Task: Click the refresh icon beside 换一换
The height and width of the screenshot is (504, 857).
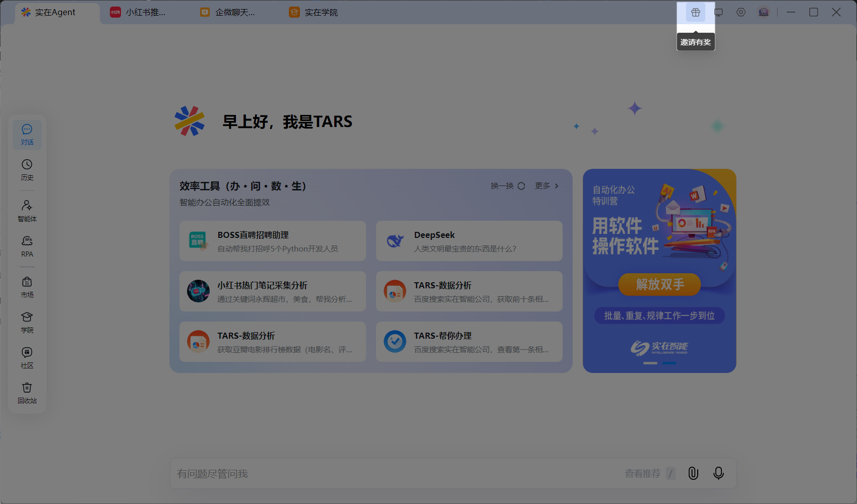Action: pyautogui.click(x=521, y=186)
